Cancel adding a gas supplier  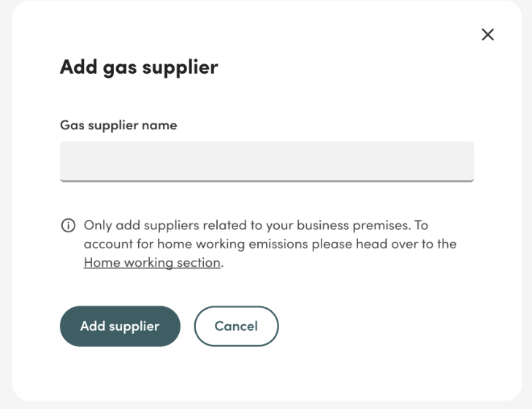(236, 326)
